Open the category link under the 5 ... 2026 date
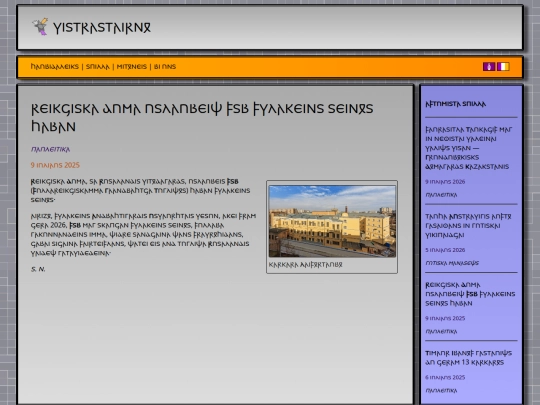 (452, 263)
